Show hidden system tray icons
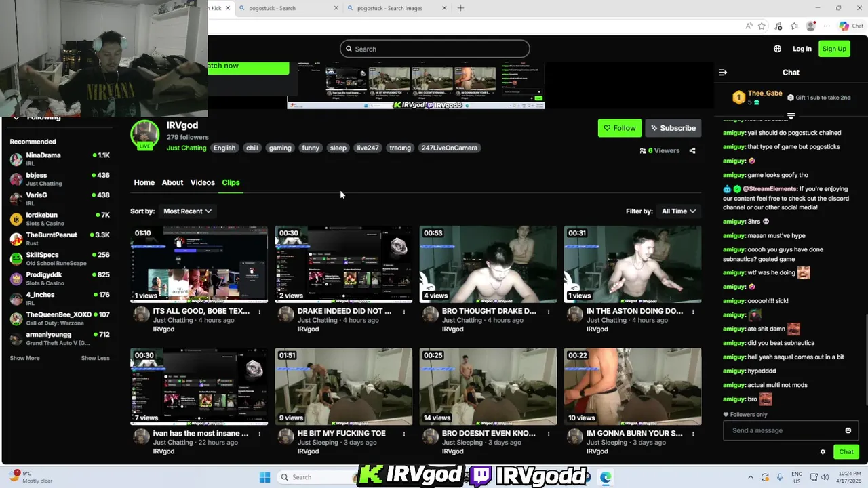868x488 pixels. (x=751, y=477)
